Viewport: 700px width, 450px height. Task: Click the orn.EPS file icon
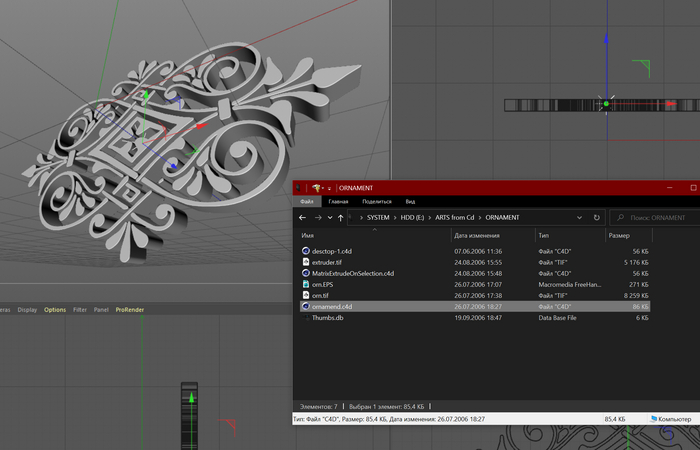tap(306, 284)
